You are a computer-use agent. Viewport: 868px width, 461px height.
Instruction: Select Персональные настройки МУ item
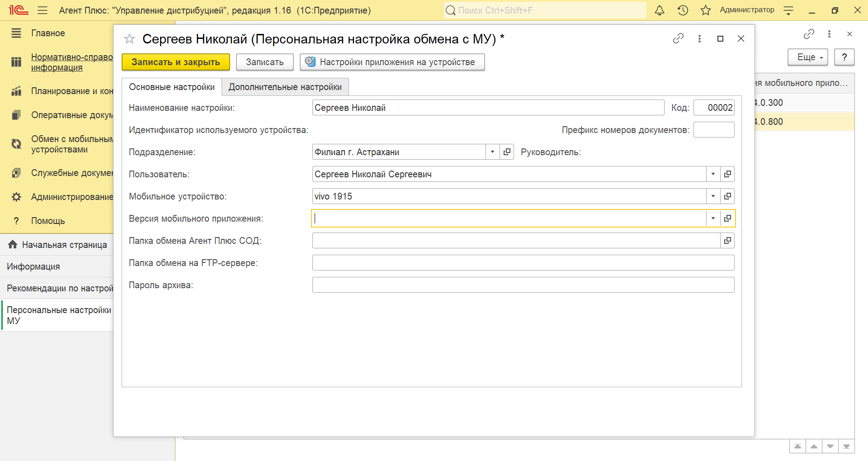pyautogui.click(x=57, y=315)
